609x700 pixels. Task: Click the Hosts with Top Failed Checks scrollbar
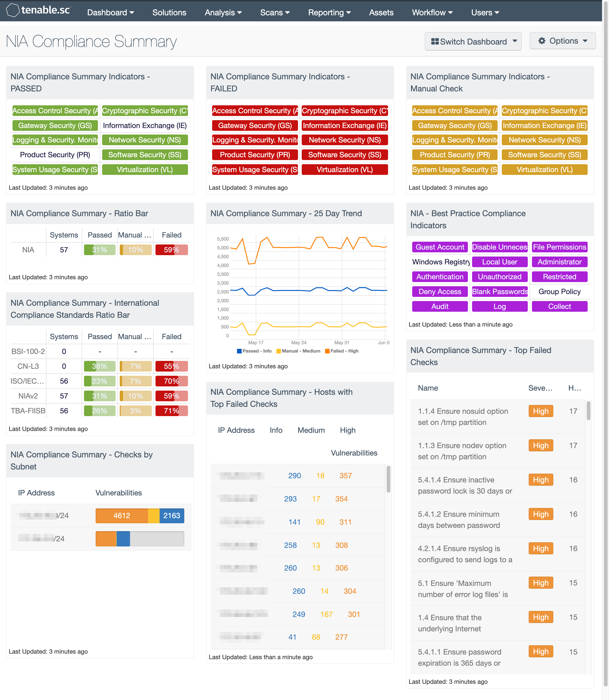[x=389, y=479]
